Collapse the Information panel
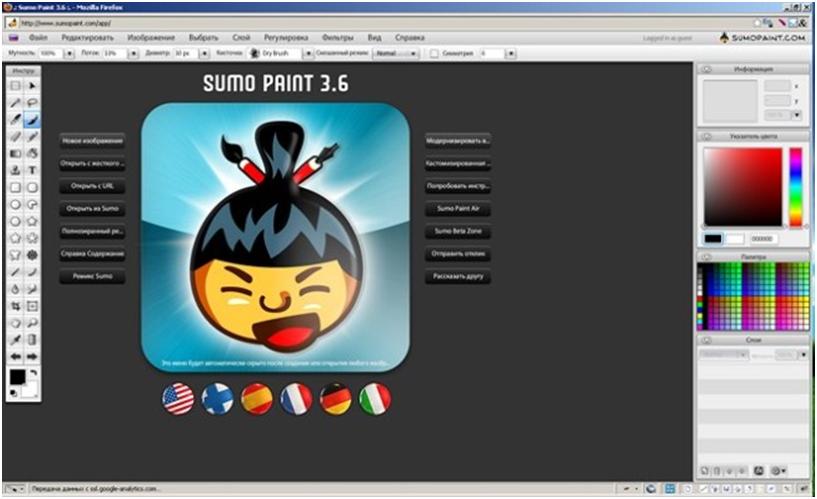The width and height of the screenshot is (817, 499). coord(707,69)
